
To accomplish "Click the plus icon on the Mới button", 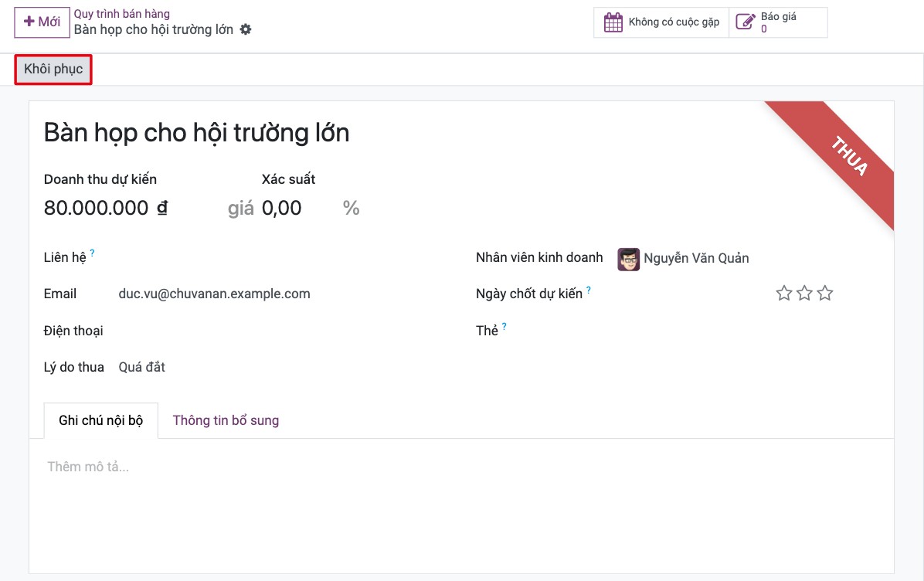I will [29, 21].
